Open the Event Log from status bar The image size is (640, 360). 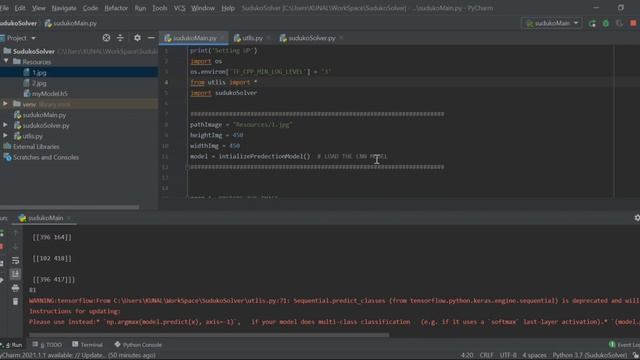(624, 345)
